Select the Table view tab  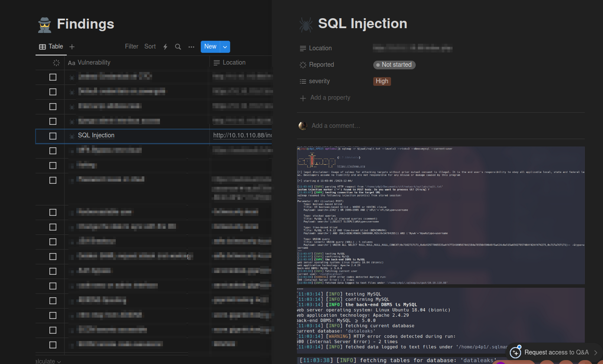pos(51,47)
